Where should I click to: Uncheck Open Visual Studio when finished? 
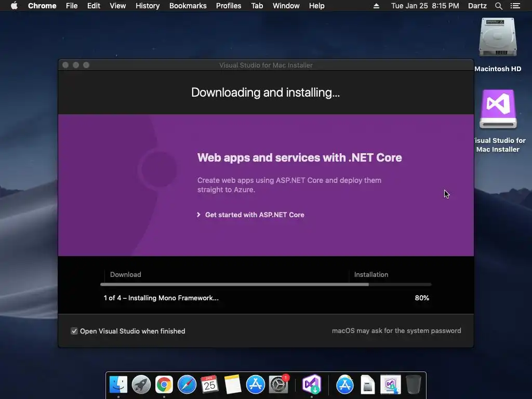74,331
